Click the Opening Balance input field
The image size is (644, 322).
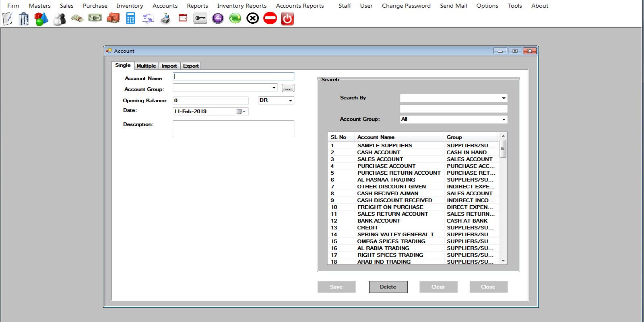pos(211,101)
